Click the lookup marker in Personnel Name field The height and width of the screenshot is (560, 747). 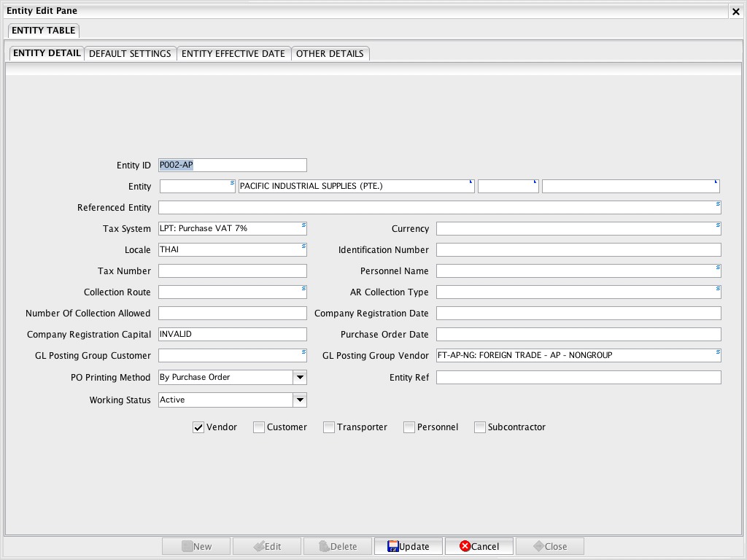tap(718, 267)
